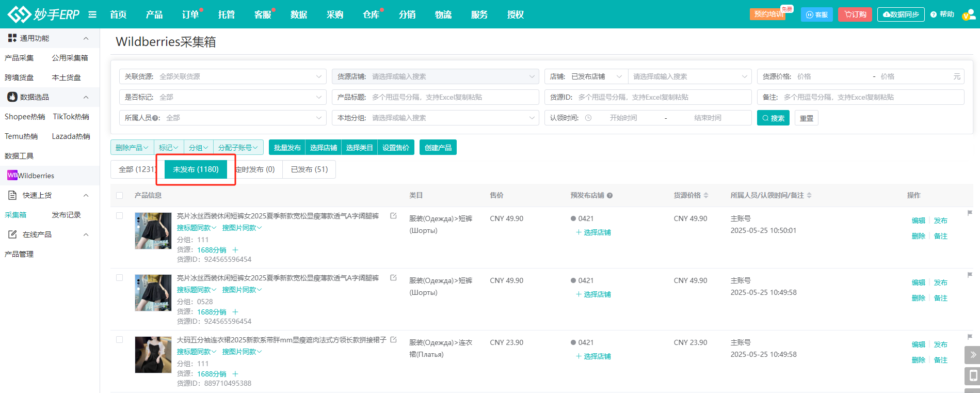The image size is (980, 393).
Task: Switch to 定时发布 (0) tab
Action: [x=255, y=169]
